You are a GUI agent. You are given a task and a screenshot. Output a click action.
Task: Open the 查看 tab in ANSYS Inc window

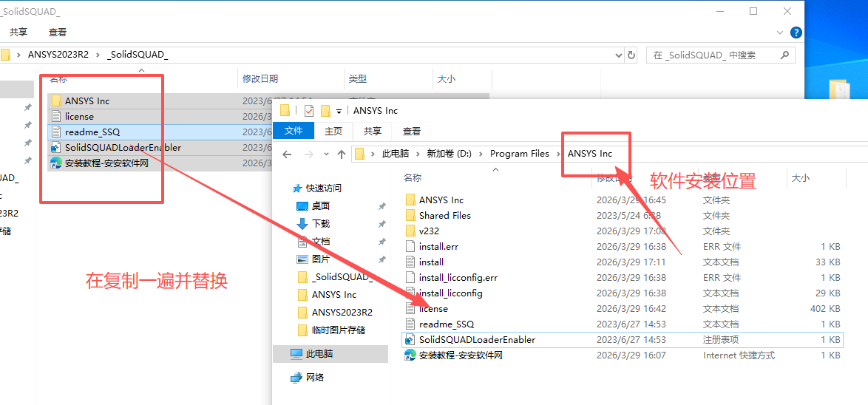point(411,131)
